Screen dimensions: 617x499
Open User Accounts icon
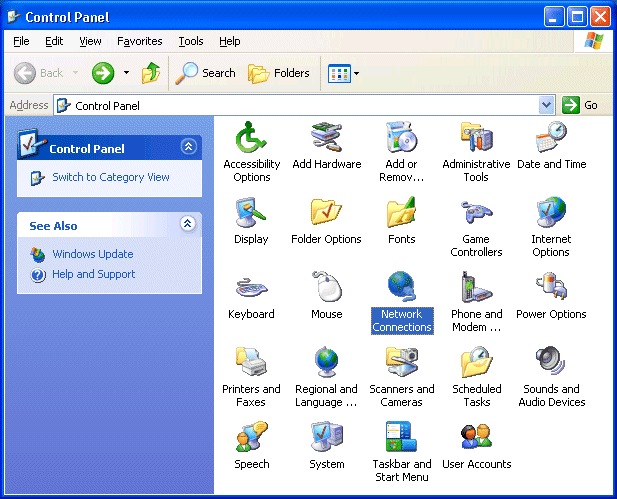pyautogui.click(x=477, y=438)
